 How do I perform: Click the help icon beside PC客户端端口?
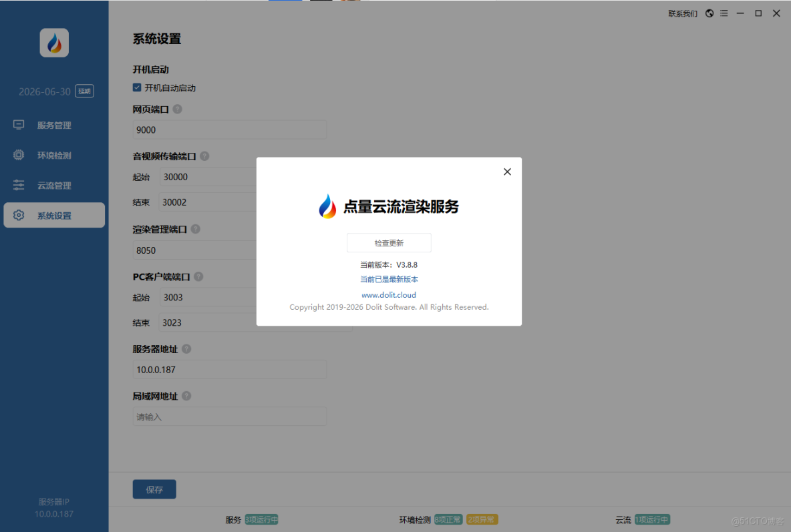coord(199,276)
